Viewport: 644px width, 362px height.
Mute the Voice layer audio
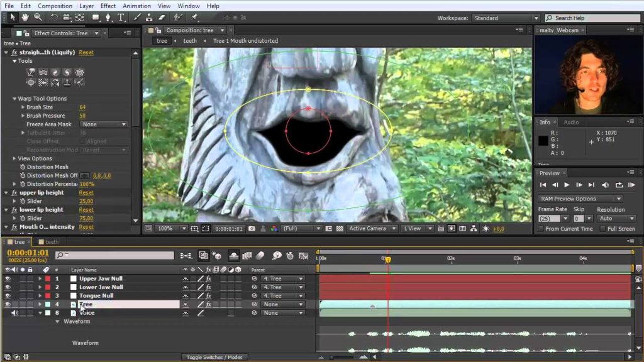coord(14,312)
